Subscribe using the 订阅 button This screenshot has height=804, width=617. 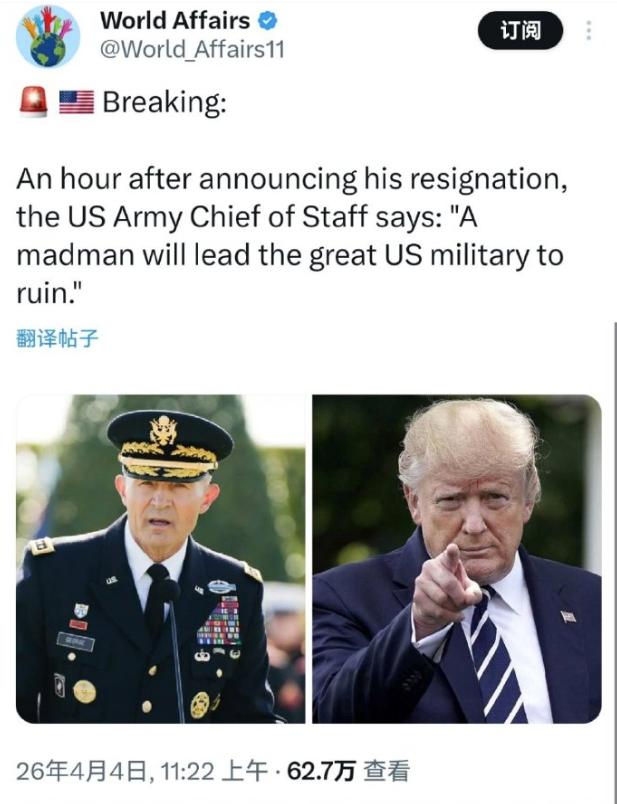pos(520,30)
